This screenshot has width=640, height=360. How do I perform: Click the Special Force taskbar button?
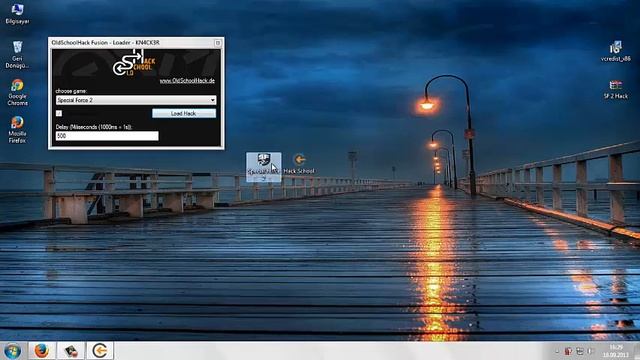71,351
